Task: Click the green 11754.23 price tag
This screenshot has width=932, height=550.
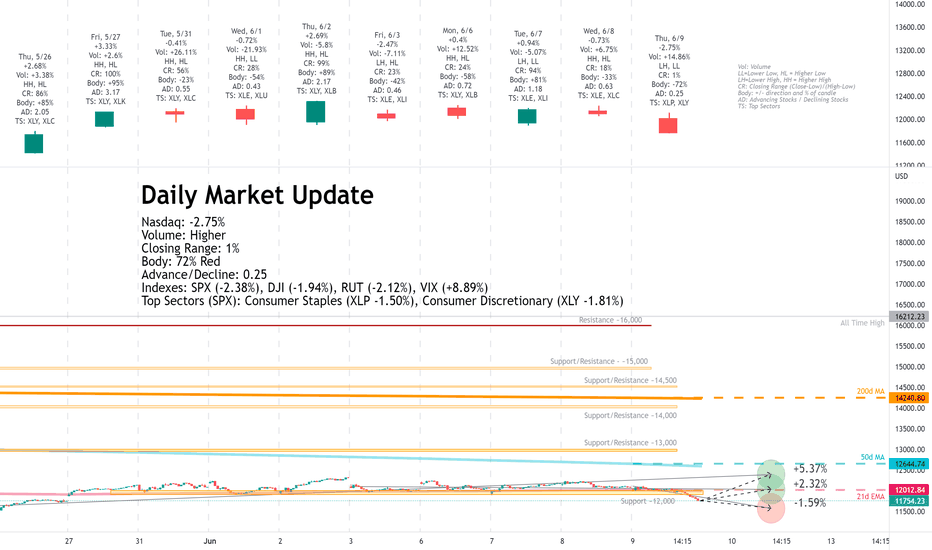Action: (x=909, y=501)
